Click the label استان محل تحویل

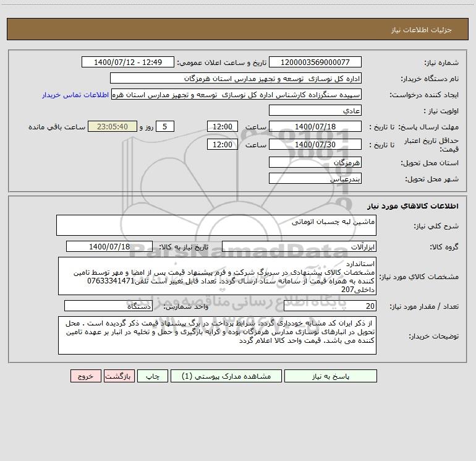(430, 163)
